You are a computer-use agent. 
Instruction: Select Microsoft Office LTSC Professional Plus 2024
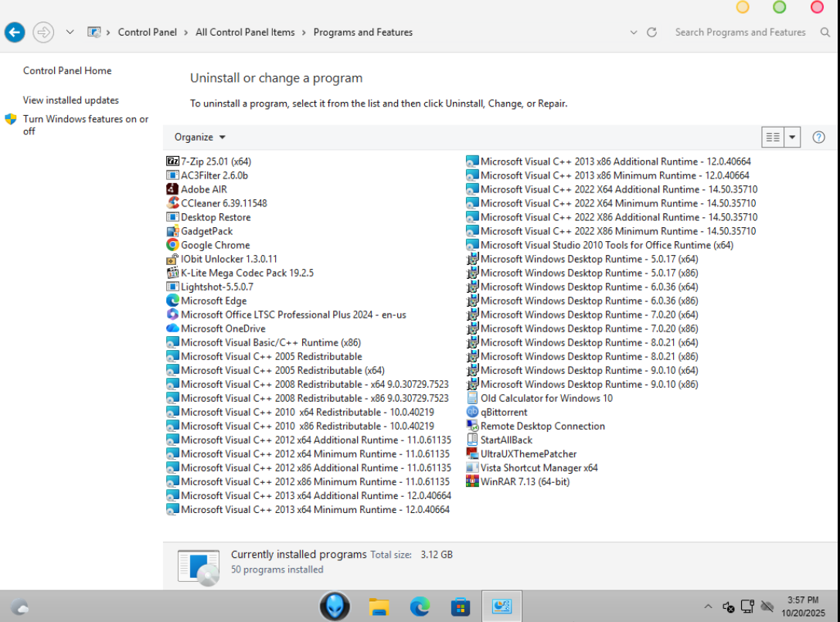pyautogui.click(x=293, y=314)
